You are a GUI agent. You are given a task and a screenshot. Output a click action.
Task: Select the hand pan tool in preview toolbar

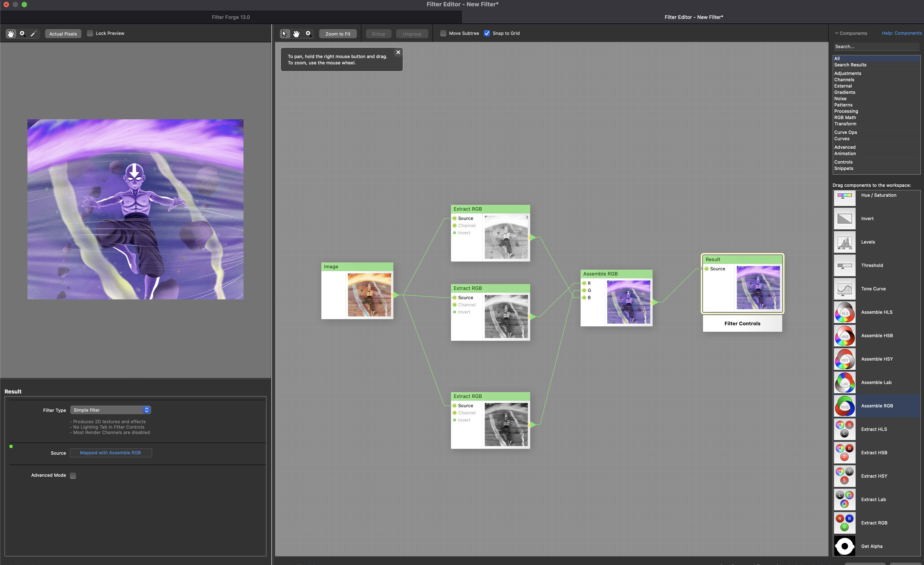pos(11,34)
